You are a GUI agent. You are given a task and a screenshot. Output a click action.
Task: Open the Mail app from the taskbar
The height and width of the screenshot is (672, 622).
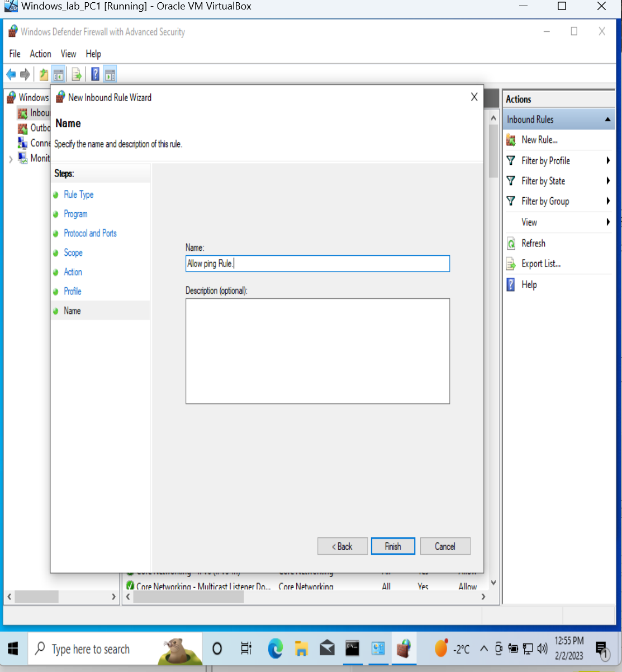(327, 649)
